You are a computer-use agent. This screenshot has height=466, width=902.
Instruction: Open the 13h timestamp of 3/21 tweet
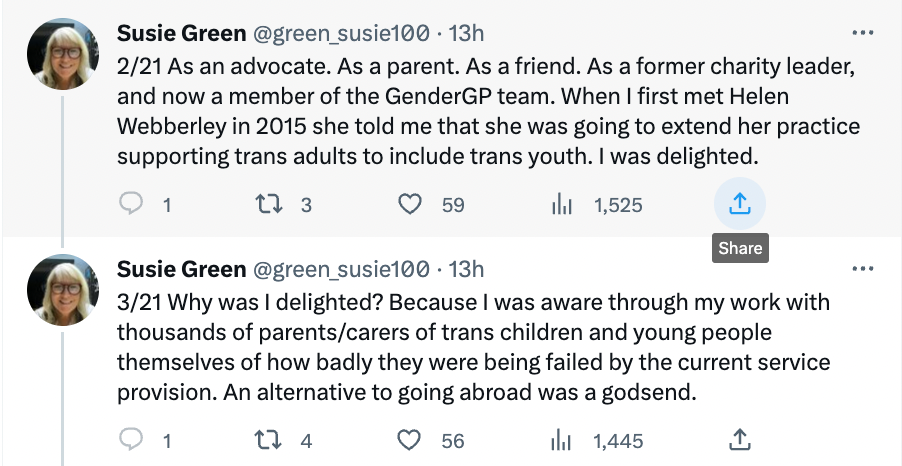[466, 269]
